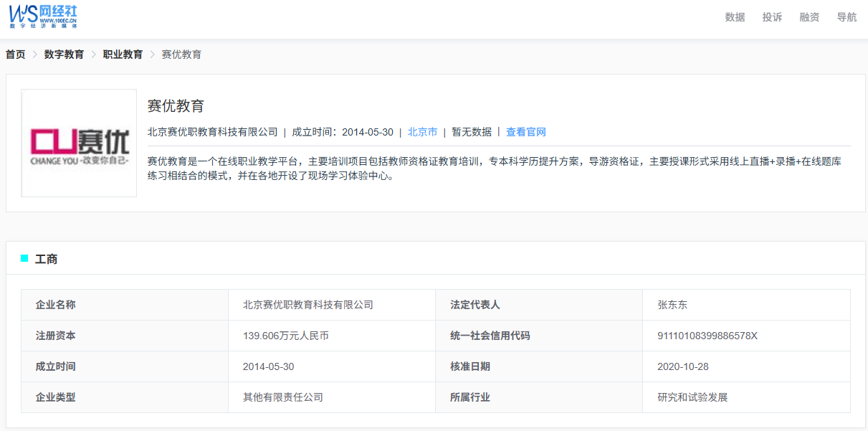
Task: Select the 张东东 table cell
Action: pos(746,305)
